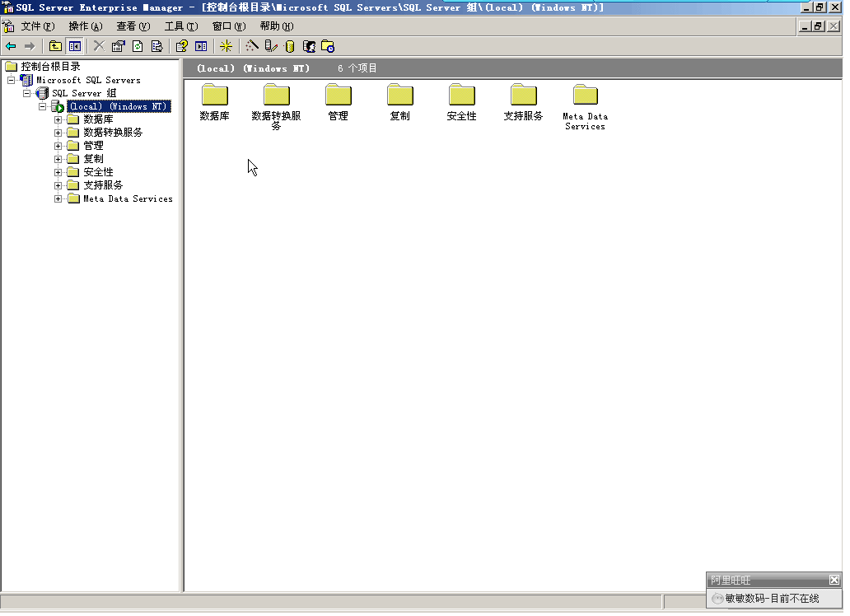This screenshot has width=850, height=616.
Task: Open the 文件(F) menu
Action: coord(38,26)
